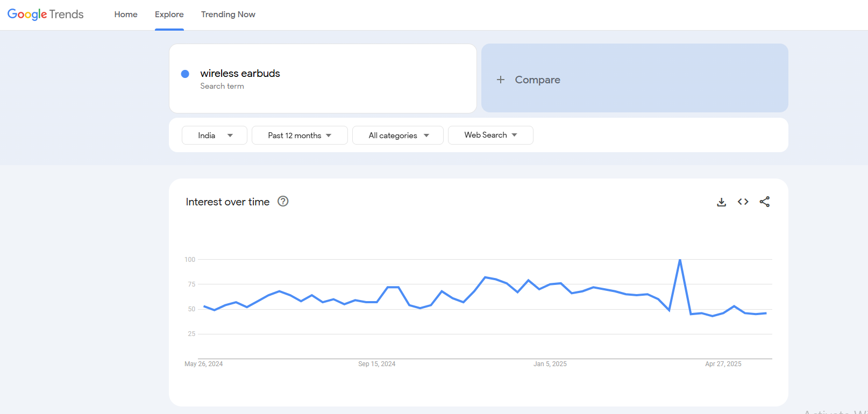
Task: Click the May 26, 2024 axis label
Action: tap(203, 364)
